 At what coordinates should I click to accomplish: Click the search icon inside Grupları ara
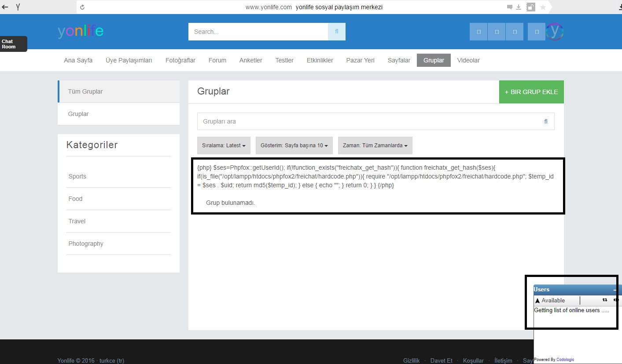546,121
